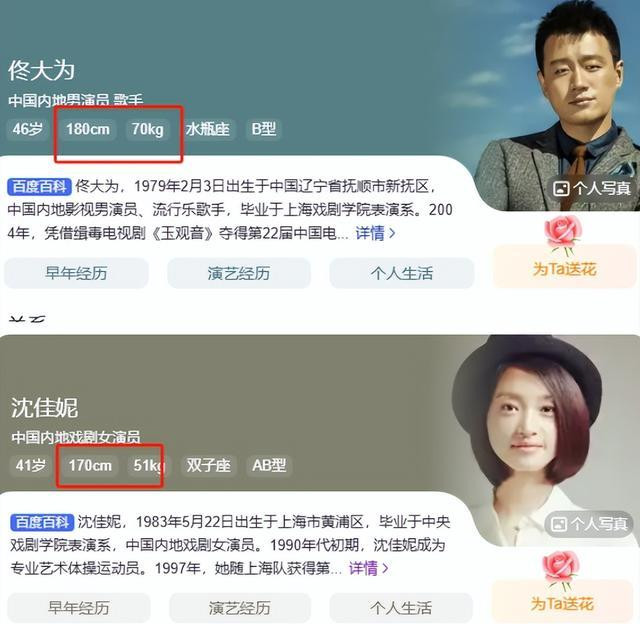Viewport: 640px width, 624px height.
Task: Select 早年经历 tab under 沈佳妮
Action: click(78, 608)
